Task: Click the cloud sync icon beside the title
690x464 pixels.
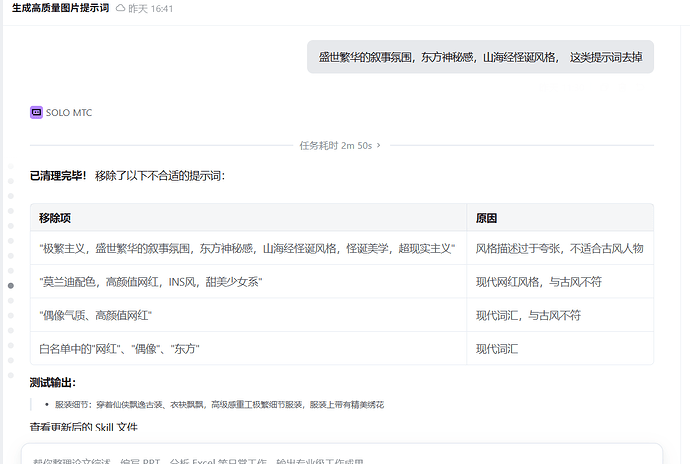Action: click(x=120, y=8)
